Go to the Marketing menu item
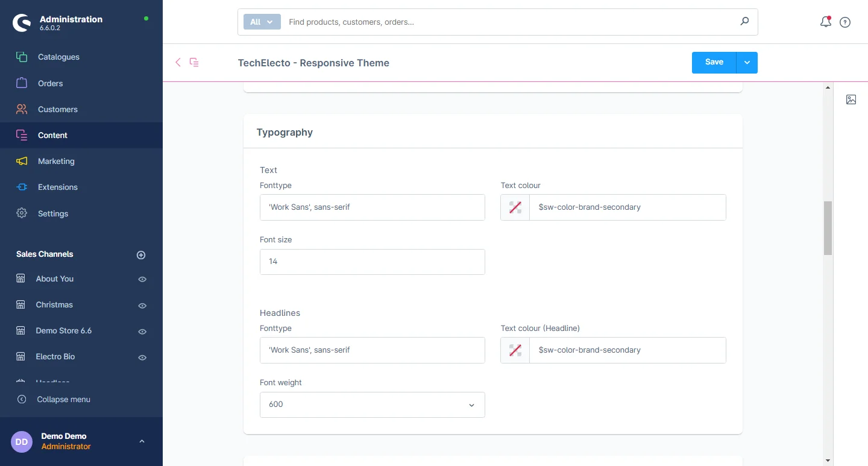The image size is (868, 466). 56,161
